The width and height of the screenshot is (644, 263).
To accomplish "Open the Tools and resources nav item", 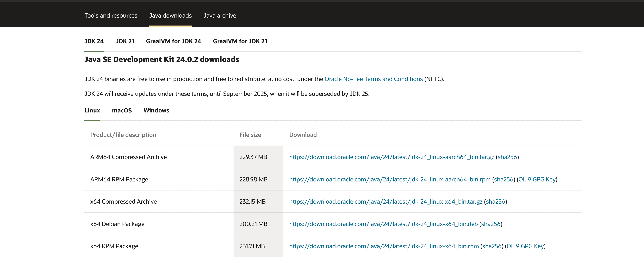I will [111, 16].
